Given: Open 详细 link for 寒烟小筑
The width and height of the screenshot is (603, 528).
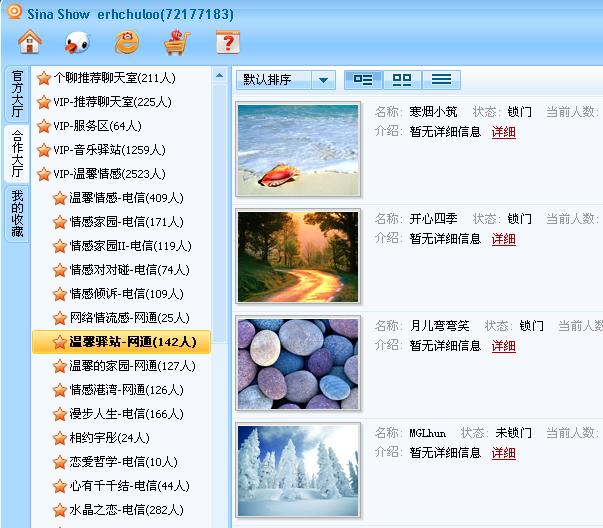Looking at the screenshot, I should (503, 132).
